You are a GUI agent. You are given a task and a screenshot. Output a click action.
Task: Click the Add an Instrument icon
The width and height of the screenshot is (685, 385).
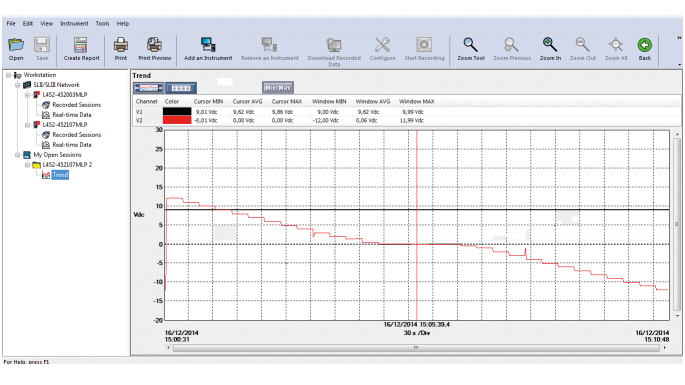tap(208, 45)
